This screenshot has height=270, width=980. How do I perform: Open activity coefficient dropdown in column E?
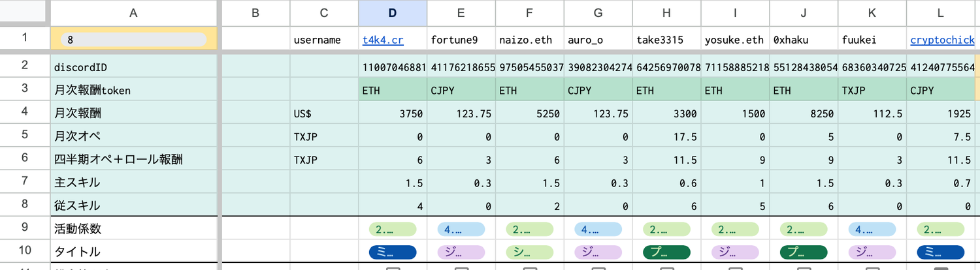461,229
